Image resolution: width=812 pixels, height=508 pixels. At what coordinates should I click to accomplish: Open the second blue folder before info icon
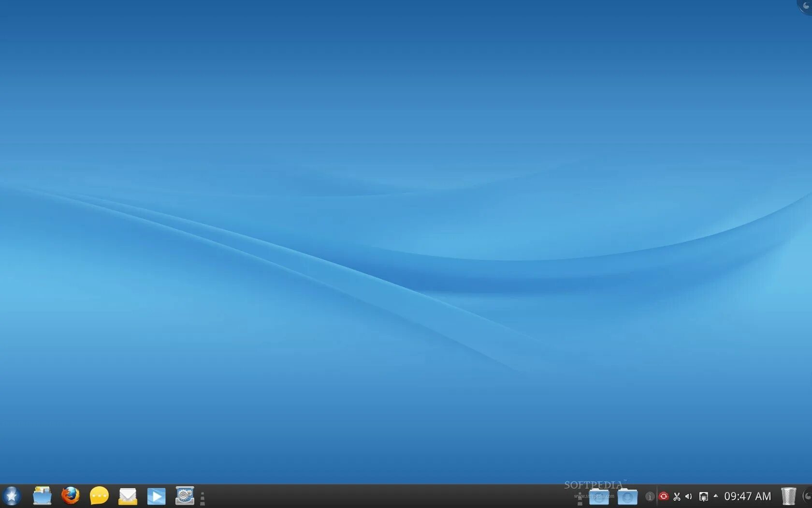pos(627,496)
